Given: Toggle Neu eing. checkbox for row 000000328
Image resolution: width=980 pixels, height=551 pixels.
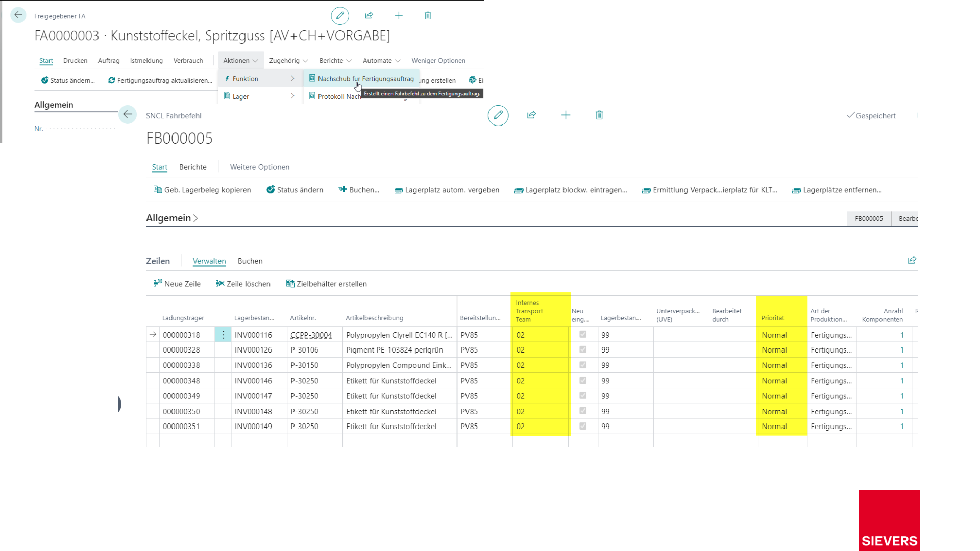Looking at the screenshot, I should pos(583,349).
